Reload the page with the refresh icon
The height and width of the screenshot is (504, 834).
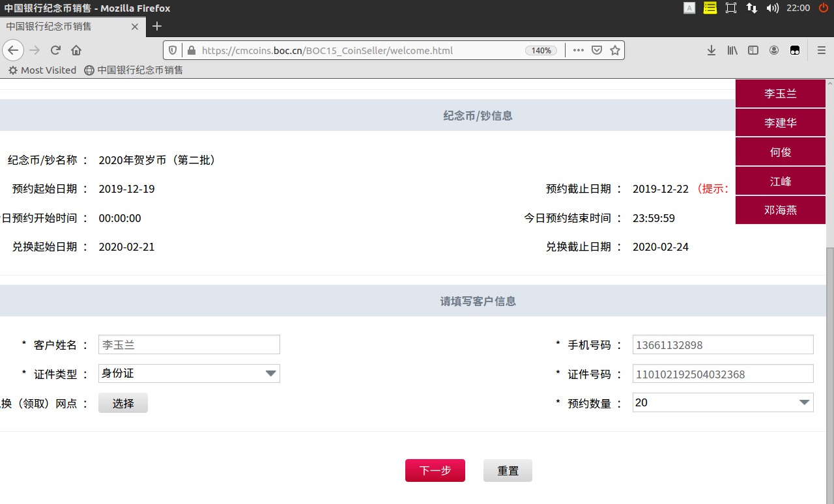pyautogui.click(x=56, y=50)
